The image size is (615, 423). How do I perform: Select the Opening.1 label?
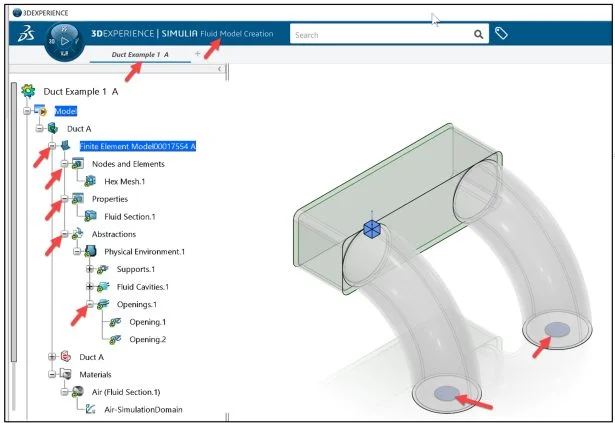tap(148, 322)
